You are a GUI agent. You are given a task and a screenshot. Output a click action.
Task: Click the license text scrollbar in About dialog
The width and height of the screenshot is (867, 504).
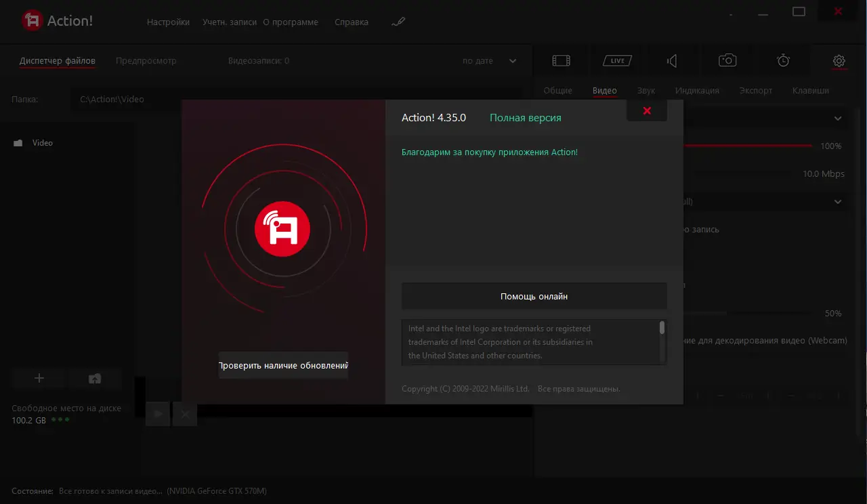coord(662,328)
